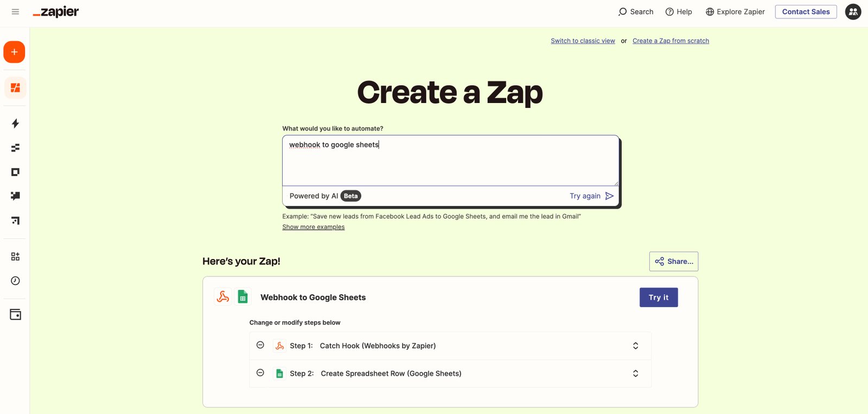Click the Here's your Zap! heading

point(241,261)
